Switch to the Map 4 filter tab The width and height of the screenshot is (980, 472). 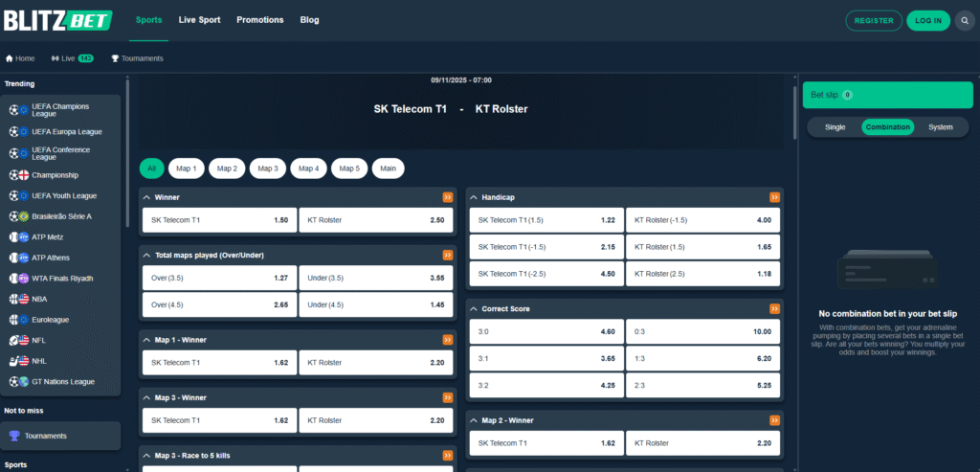click(309, 169)
